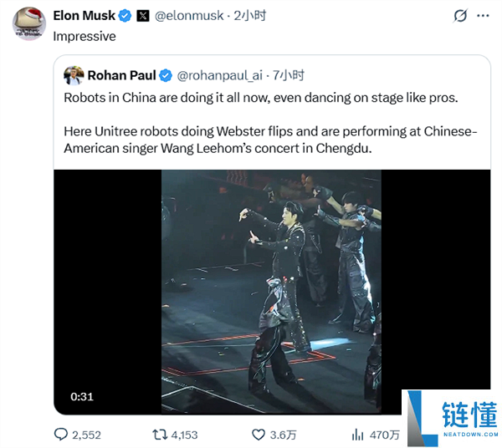This screenshot has width=502, height=448.
Task: Open the @rohanpaul_ai handle
Action: click(219, 75)
